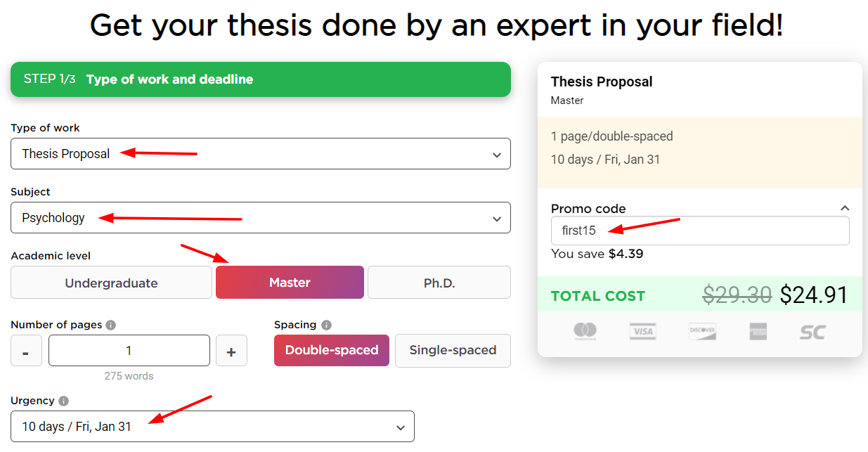The height and width of the screenshot is (452, 868).
Task: Select the Master level tab
Action: coord(290,282)
